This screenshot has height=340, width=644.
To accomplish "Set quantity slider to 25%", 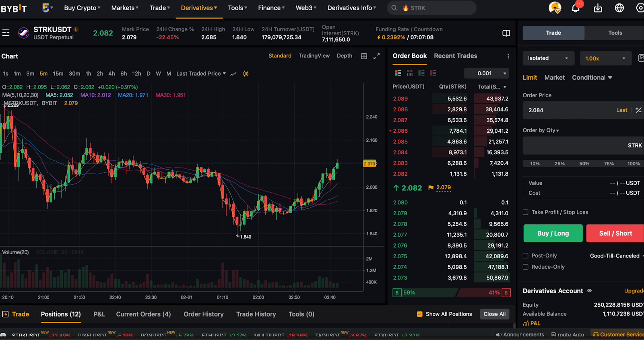I will 559,164.
